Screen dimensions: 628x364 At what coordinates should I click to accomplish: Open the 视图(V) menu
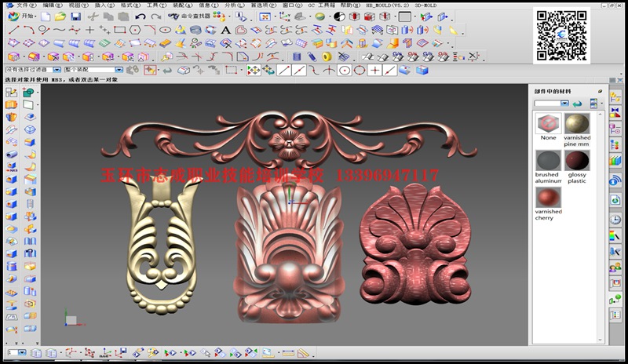coord(78,5)
